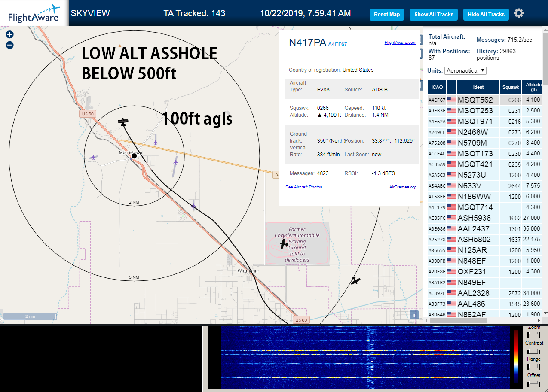Click the FlightAware logo
The width and height of the screenshot is (548, 392).
(34, 13)
